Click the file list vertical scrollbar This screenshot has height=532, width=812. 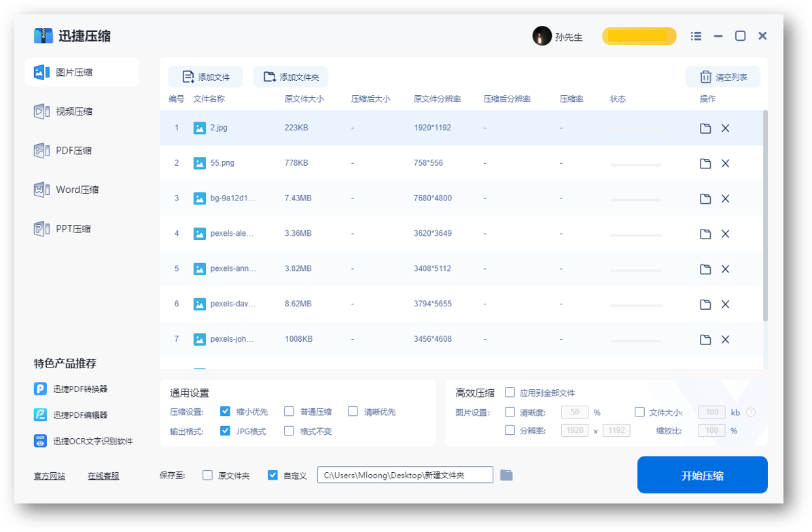coord(765,215)
